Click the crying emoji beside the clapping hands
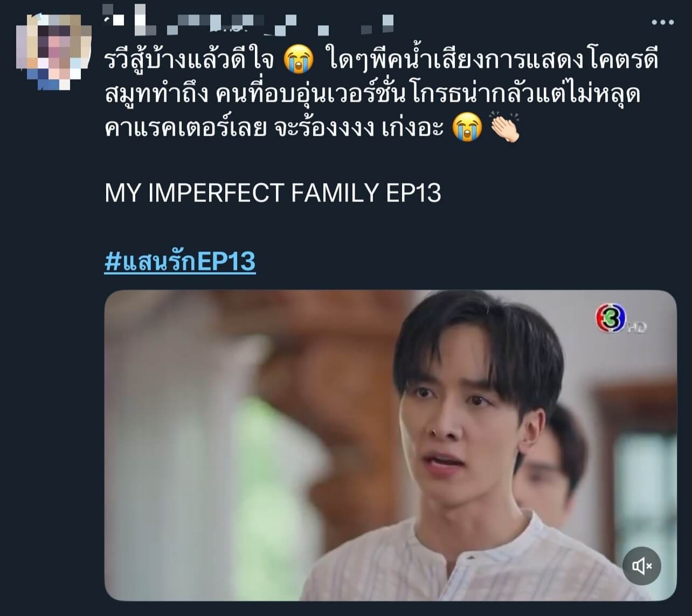The width and height of the screenshot is (692, 616). pyautogui.click(x=467, y=128)
